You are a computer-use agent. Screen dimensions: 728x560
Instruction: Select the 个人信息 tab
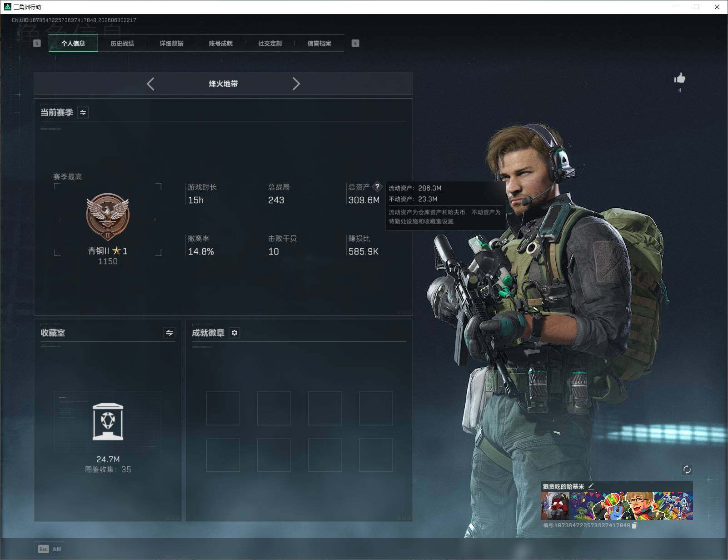(x=73, y=43)
